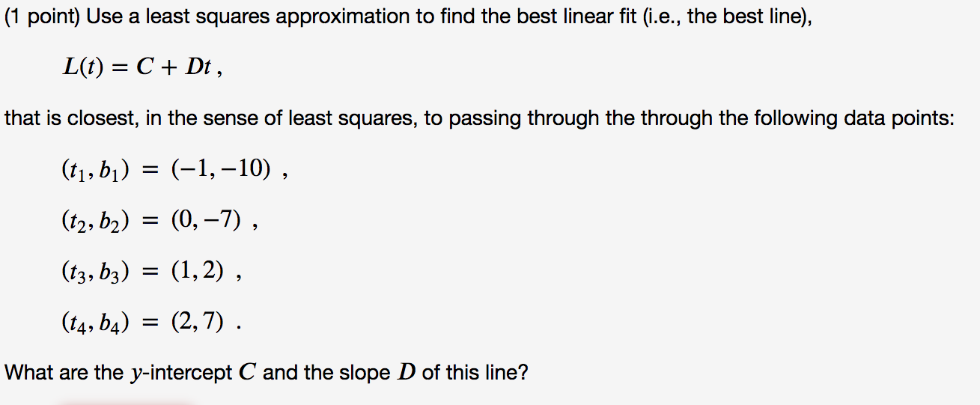Click the word "y-intercept" in the question
The width and height of the screenshot is (980, 405).
[180, 373]
